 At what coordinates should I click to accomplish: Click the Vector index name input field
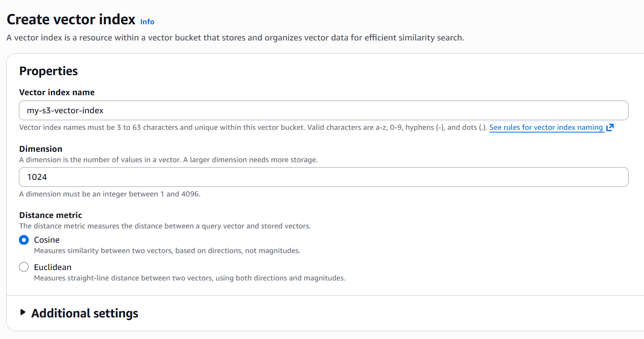pos(323,111)
